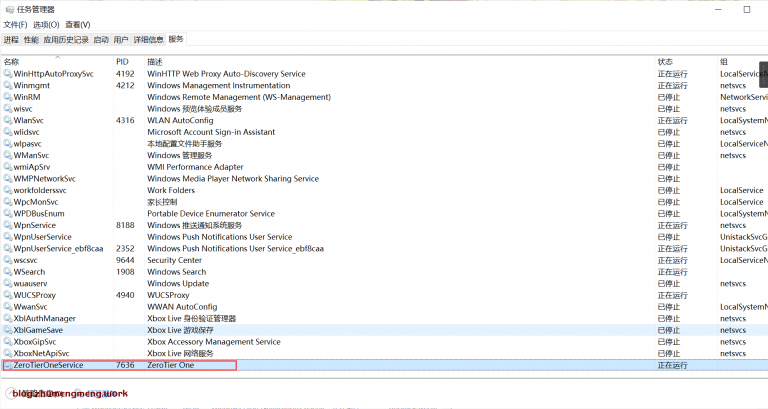The width and height of the screenshot is (768, 409).
Task: Open the 选项(O) menu
Action: (x=46, y=24)
